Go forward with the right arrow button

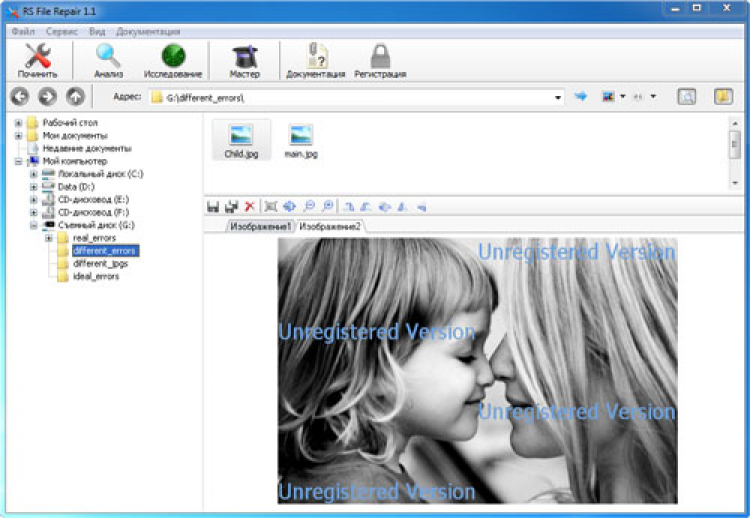pyautogui.click(x=48, y=97)
